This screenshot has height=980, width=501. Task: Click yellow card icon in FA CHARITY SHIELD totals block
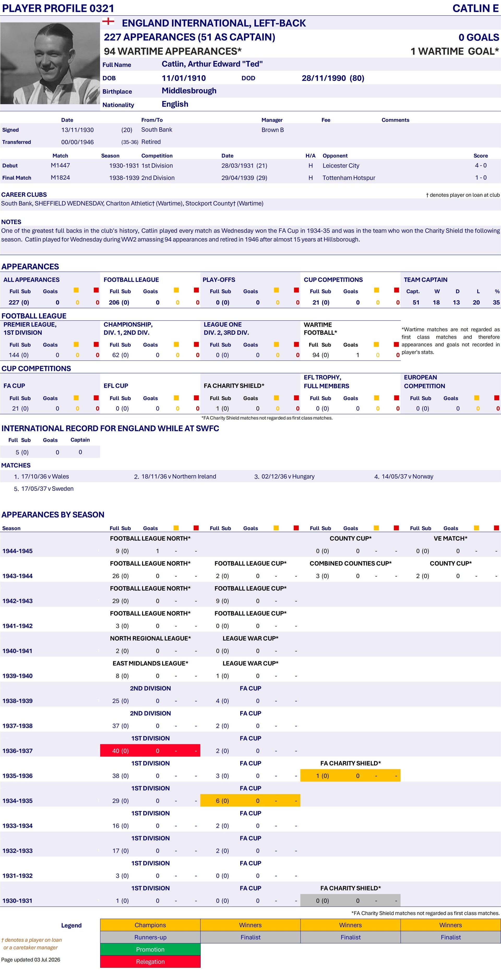tap(276, 397)
